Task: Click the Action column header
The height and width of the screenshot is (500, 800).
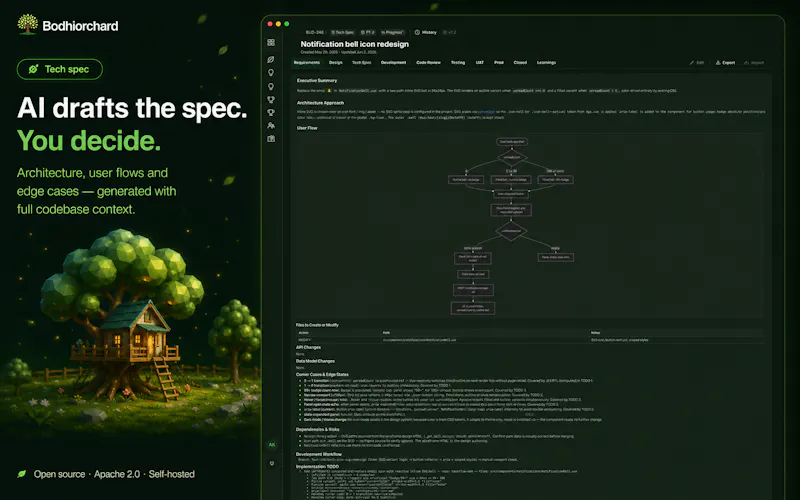Action: click(304, 333)
